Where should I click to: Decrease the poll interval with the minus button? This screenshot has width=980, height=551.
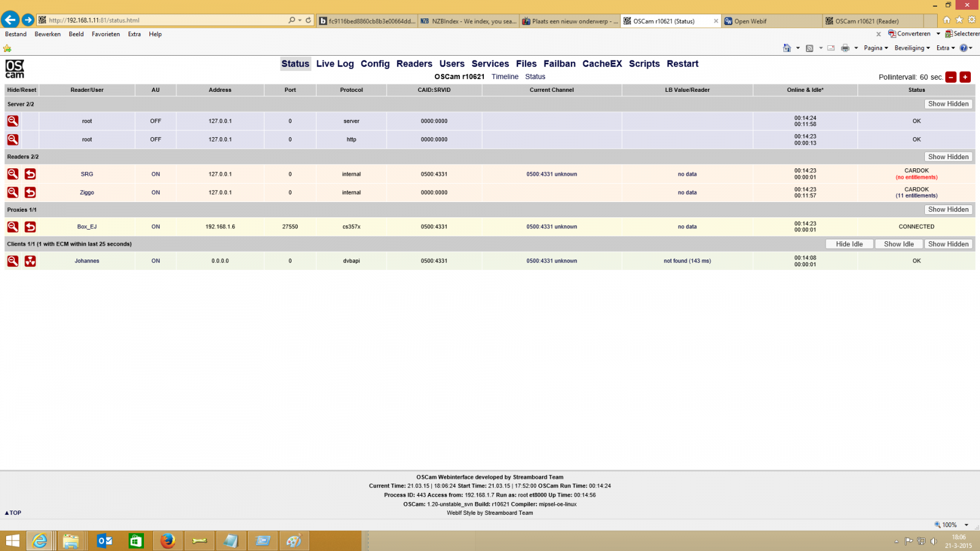click(x=951, y=77)
